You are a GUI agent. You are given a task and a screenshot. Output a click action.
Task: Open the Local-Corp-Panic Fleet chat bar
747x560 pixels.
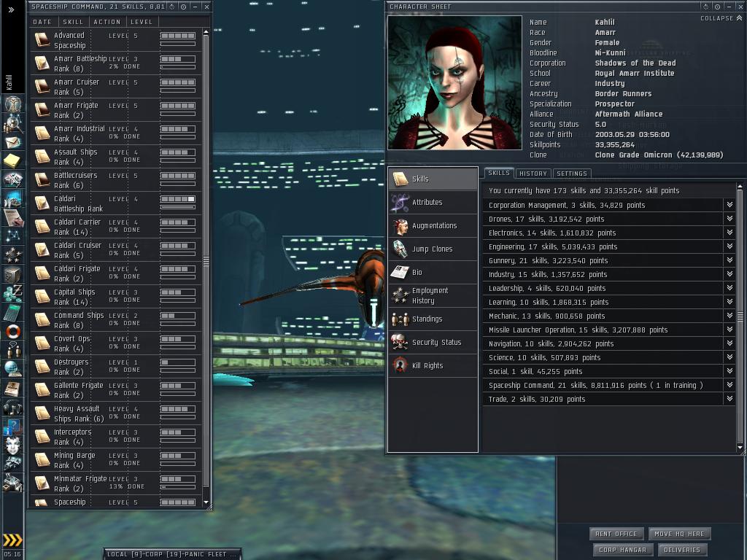pyautogui.click(x=172, y=554)
